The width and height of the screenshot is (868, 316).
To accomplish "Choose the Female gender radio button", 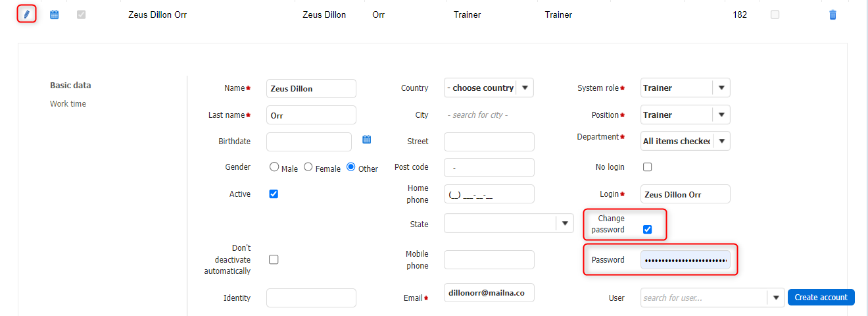I will (308, 167).
